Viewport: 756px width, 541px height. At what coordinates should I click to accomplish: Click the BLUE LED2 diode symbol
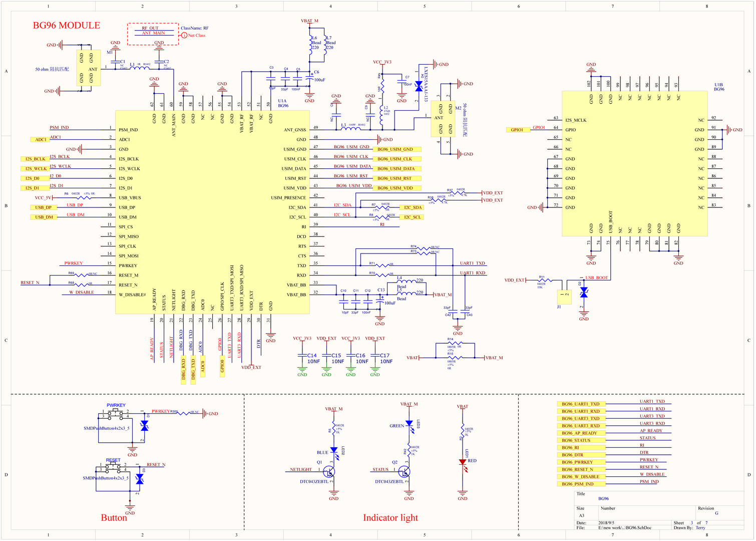point(334,450)
